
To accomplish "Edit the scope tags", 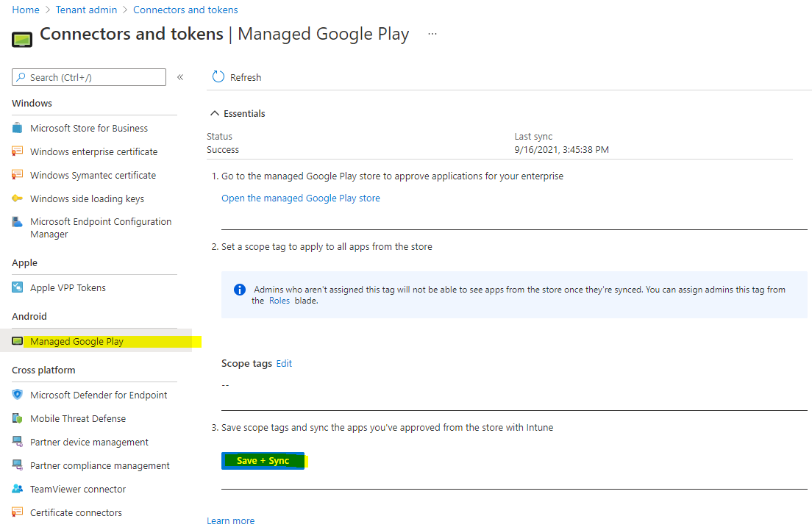I will [284, 363].
